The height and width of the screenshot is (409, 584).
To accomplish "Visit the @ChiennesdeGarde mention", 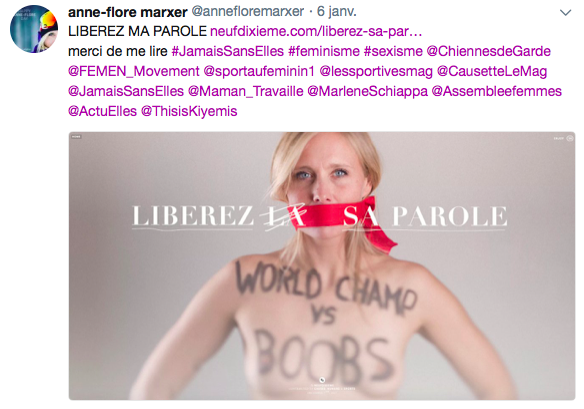I will pyautogui.click(x=488, y=51).
